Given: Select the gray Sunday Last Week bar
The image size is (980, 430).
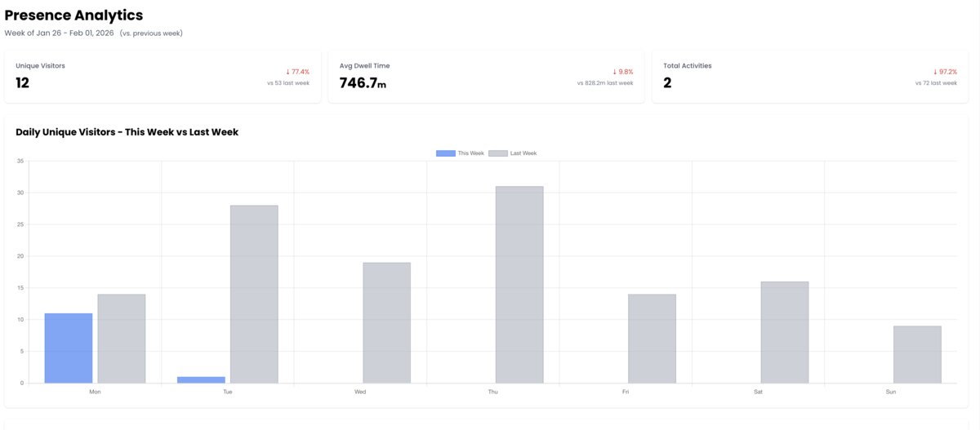Looking at the screenshot, I should 917,354.
